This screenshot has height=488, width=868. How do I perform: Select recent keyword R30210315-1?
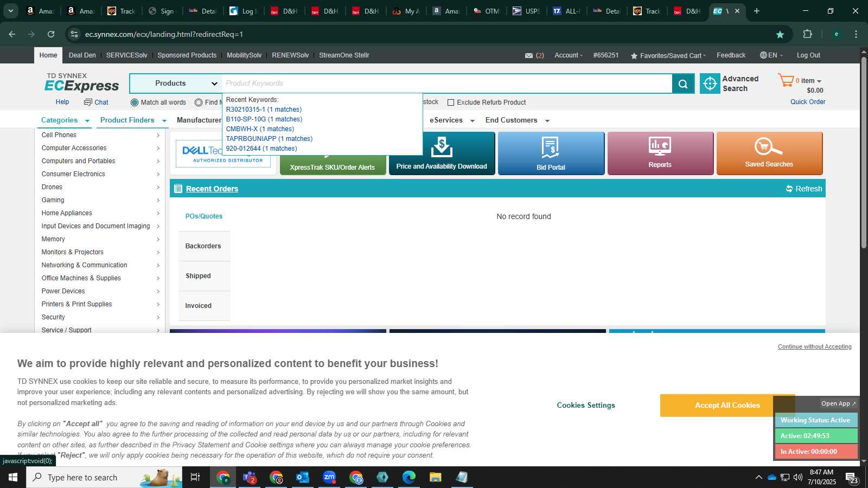pyautogui.click(x=264, y=110)
